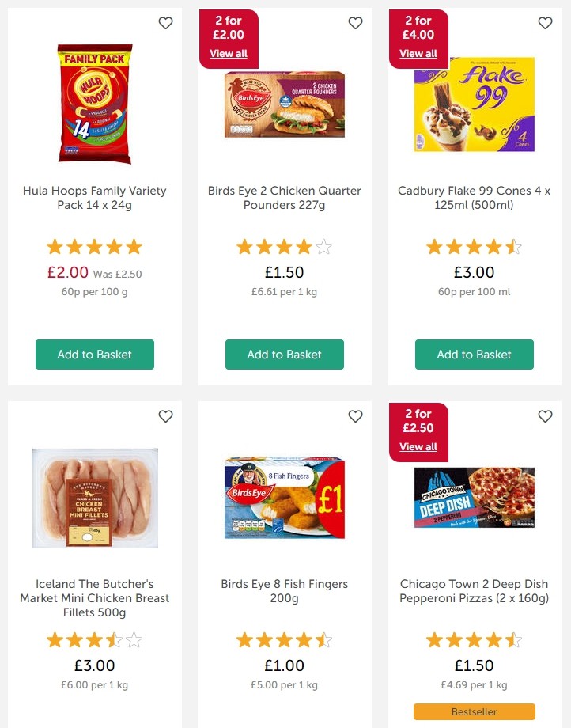Open Chicago Town Deep Dish pizza image
The width and height of the screenshot is (571, 728).
[475, 498]
